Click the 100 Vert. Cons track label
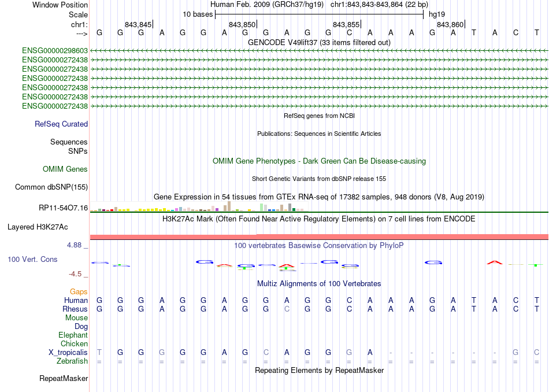Screen dimensions: 549x392 [32, 259]
